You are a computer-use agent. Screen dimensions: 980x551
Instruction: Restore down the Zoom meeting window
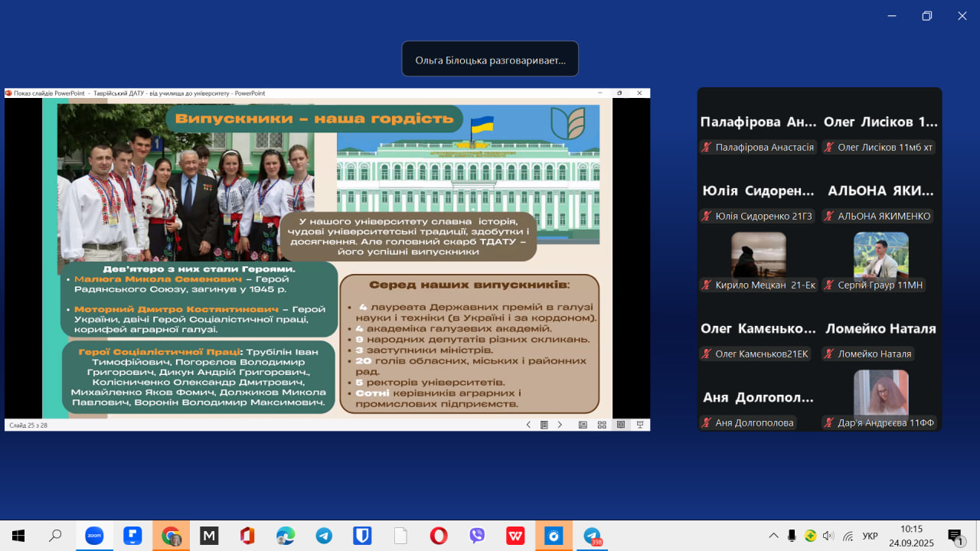click(926, 15)
